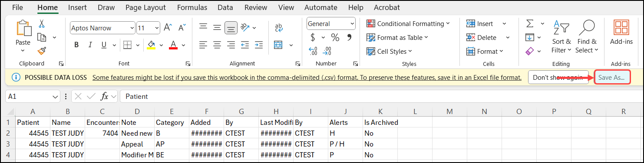
Task: Open the Add-ins button
Action: [621, 32]
